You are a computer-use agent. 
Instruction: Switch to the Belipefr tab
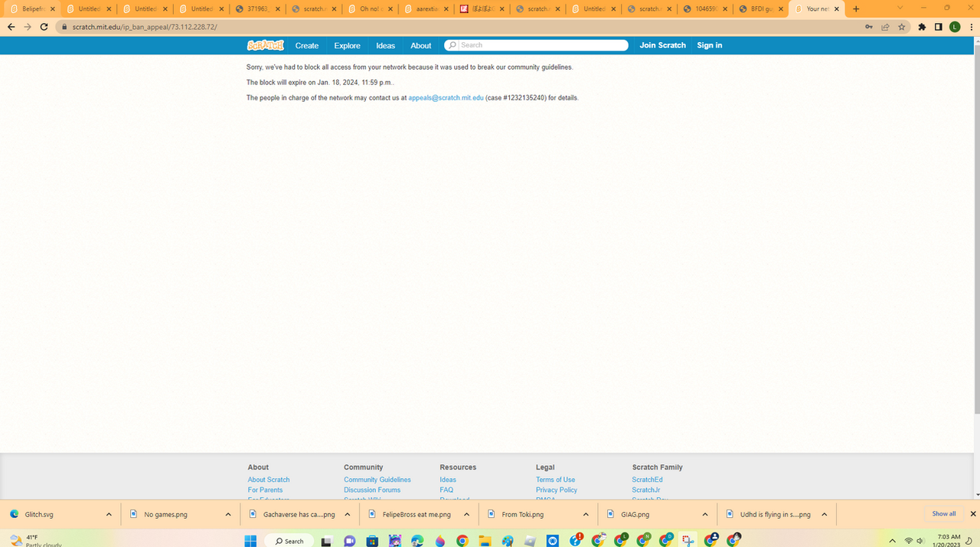(32, 9)
